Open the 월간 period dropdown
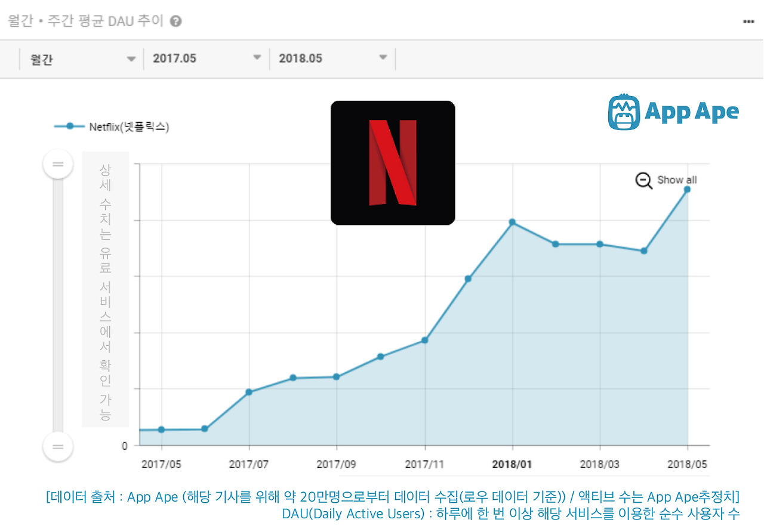The width and height of the screenshot is (764, 532). (x=82, y=58)
